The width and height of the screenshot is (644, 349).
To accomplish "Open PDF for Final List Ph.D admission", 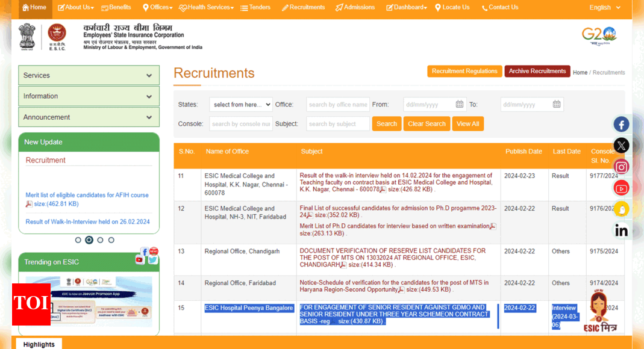I will 310,215.
